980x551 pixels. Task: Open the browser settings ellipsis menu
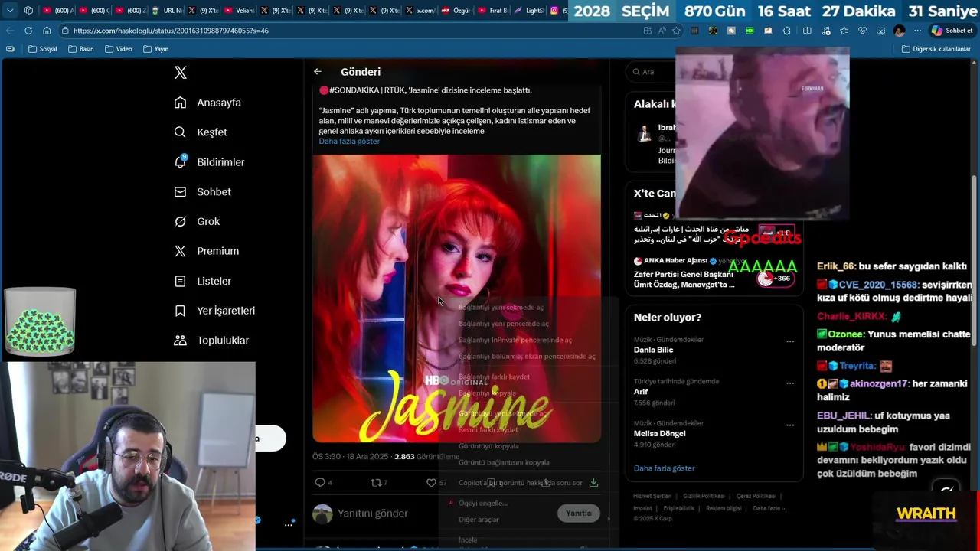coord(917,31)
